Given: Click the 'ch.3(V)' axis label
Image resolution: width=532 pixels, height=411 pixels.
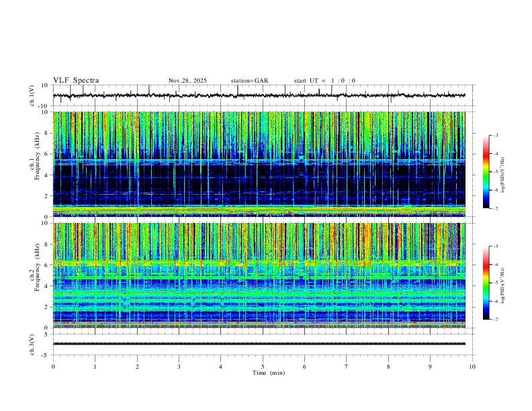Looking at the screenshot, I should coord(32,345).
